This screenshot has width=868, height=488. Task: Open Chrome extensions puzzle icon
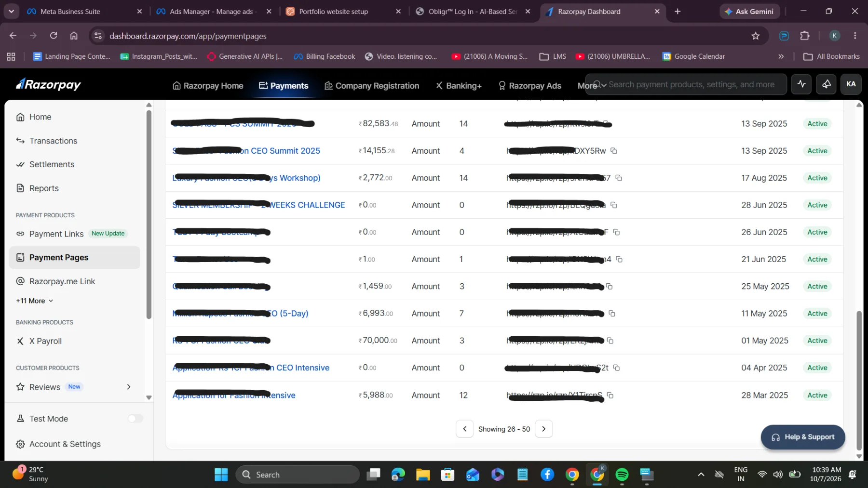pos(804,36)
